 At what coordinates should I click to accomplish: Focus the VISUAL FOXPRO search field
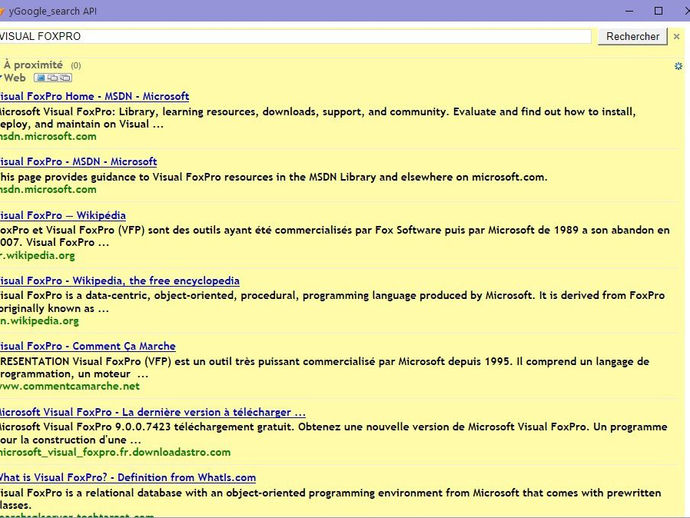(x=295, y=37)
